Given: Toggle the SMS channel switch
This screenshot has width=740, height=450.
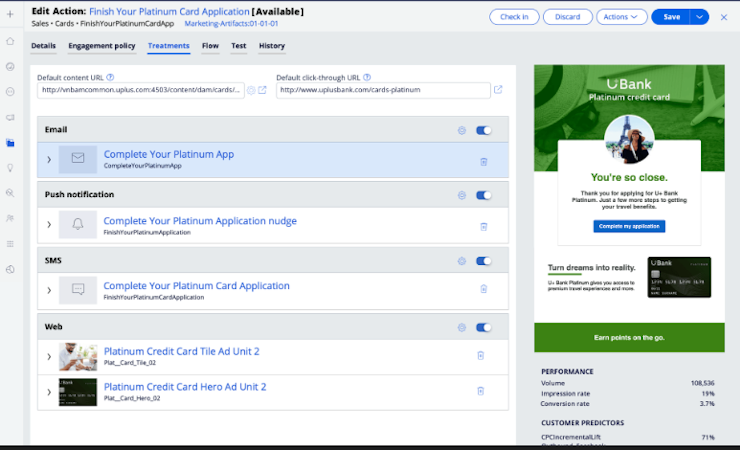Looking at the screenshot, I should click(483, 261).
